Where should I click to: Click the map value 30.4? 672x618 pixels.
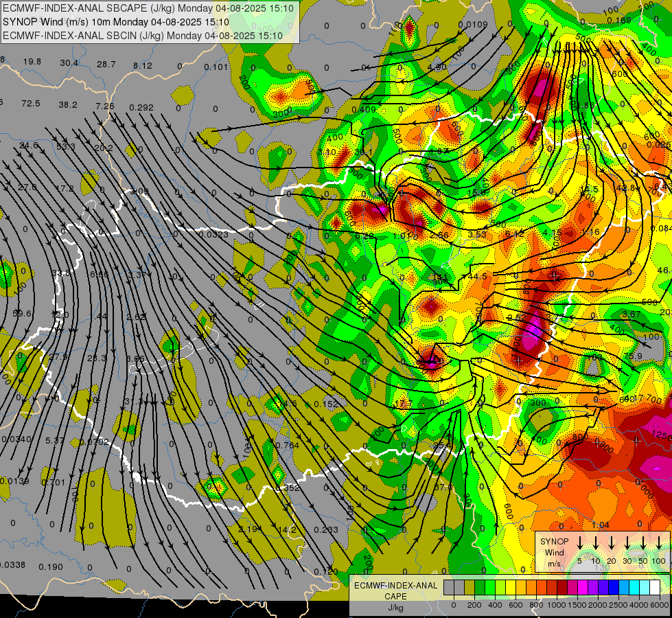69,63
